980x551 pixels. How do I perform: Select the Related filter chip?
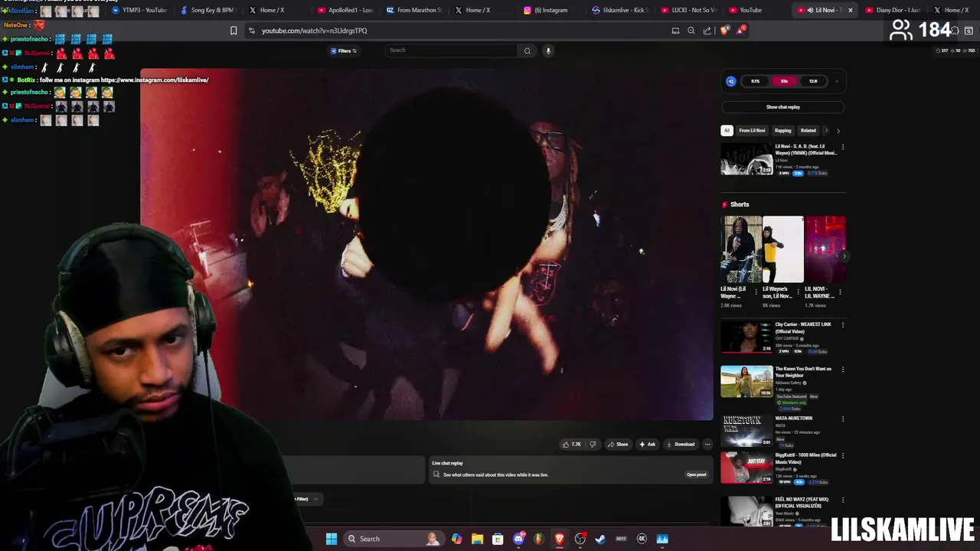click(808, 131)
